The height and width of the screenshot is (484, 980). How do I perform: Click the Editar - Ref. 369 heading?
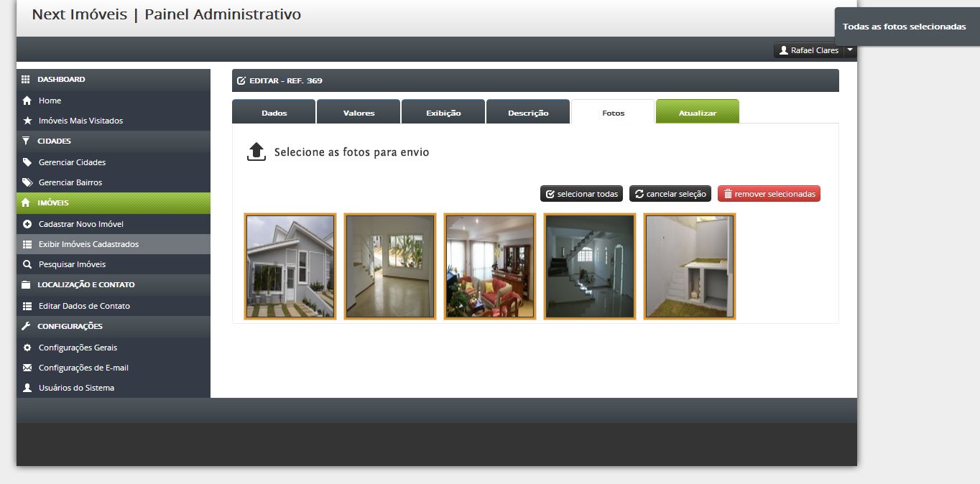286,80
